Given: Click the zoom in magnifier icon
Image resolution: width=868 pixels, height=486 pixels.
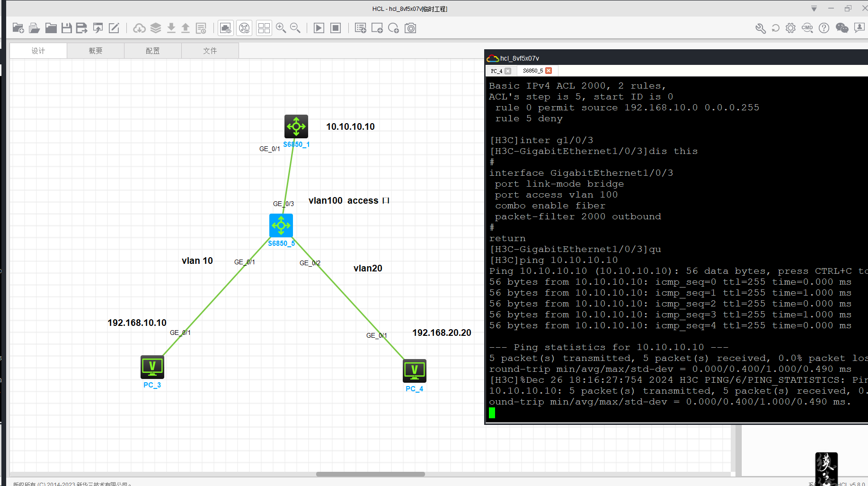Looking at the screenshot, I should coord(281,28).
